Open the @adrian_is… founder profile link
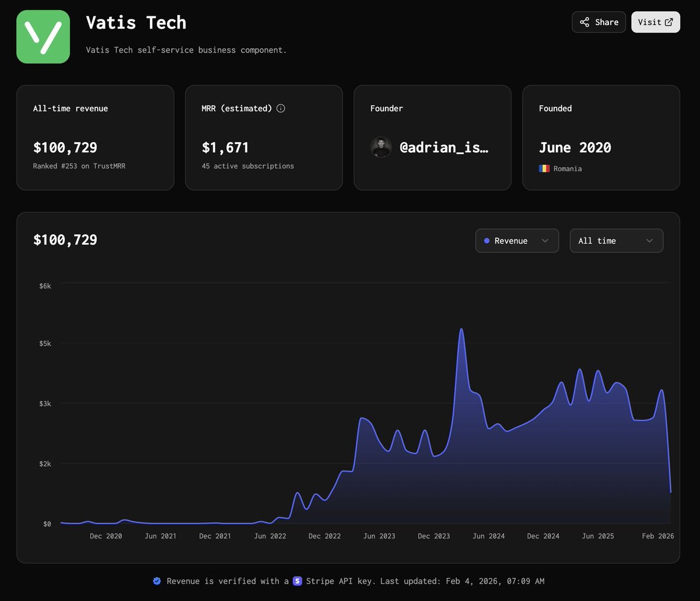This screenshot has height=601, width=700. pos(444,147)
